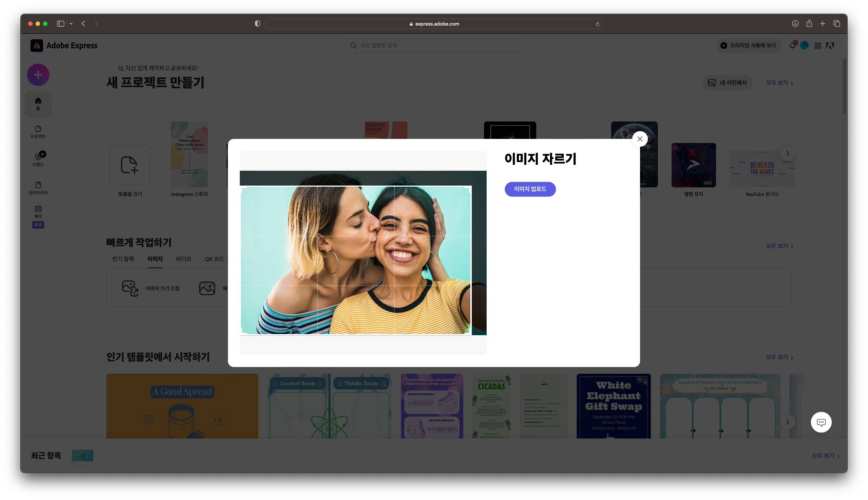This screenshot has height=500, width=868.
Task: Click the 이미지 크기 조정 quick action
Action: pos(150,288)
